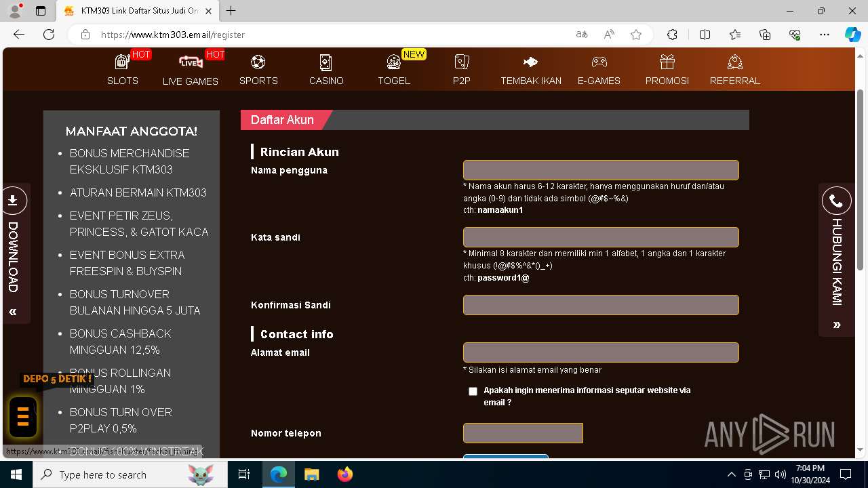The height and width of the screenshot is (488, 868).
Task: Click the browser address bar URL
Action: (173, 35)
